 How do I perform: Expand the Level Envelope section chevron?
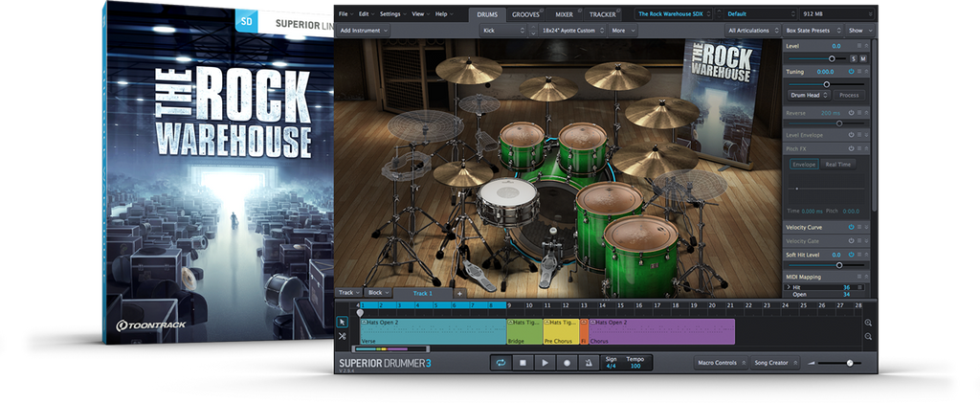pos(865,135)
